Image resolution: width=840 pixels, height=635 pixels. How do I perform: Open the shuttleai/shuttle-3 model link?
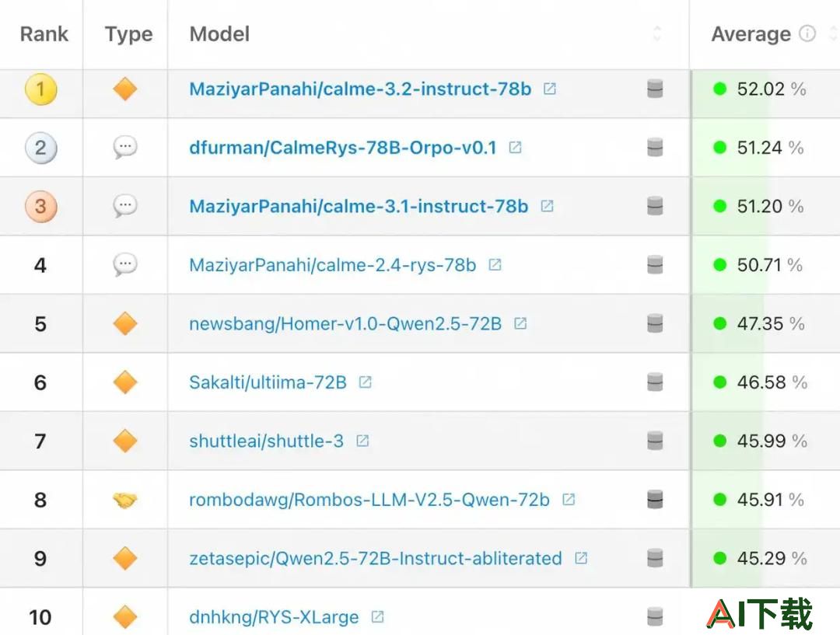click(x=266, y=441)
